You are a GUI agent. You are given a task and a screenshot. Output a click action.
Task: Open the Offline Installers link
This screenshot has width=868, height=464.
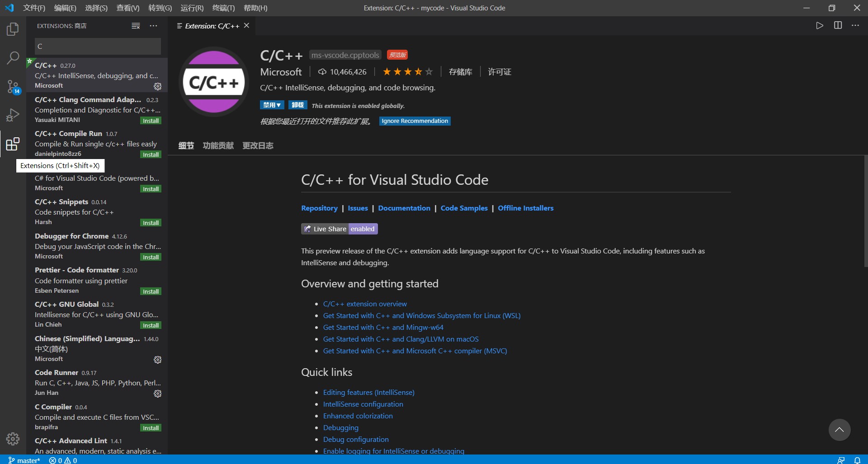click(525, 208)
